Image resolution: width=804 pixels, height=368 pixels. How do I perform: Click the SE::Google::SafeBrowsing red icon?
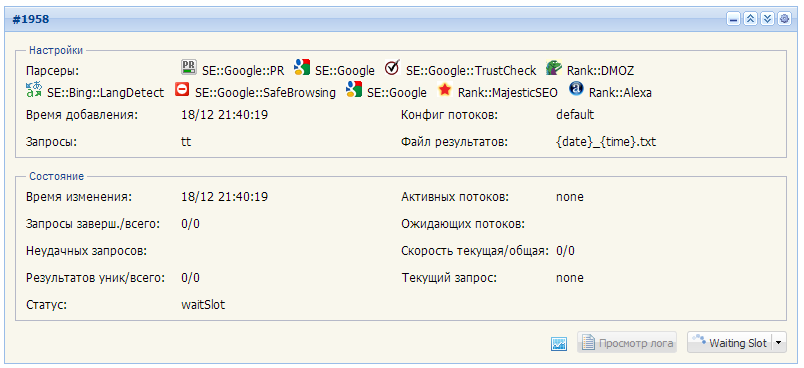[182, 90]
